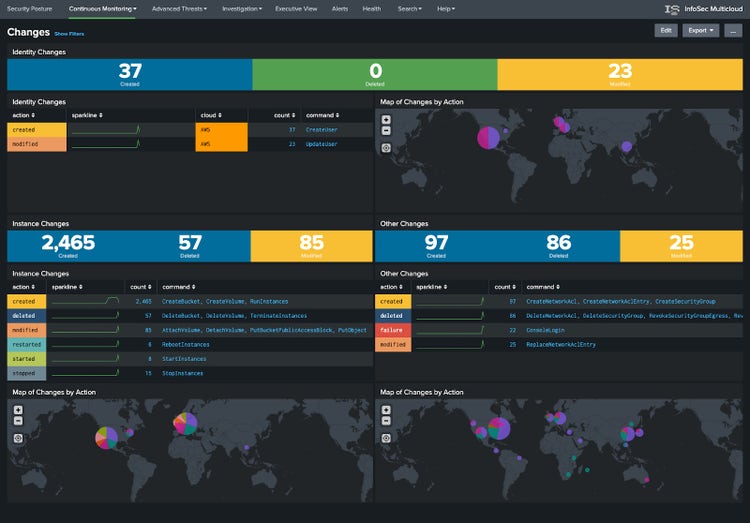Reset view on Instance Changes map
The width and height of the screenshot is (750, 523).
click(18, 437)
